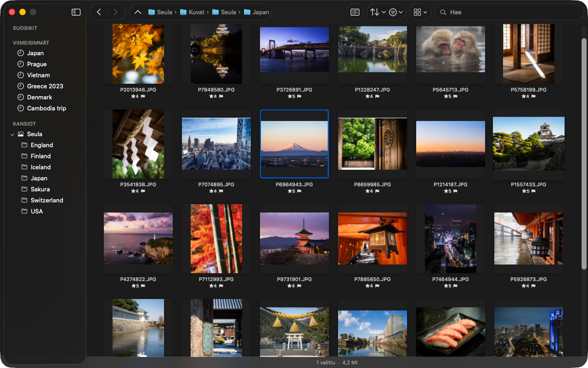Open recent item Vietnam

click(x=38, y=75)
